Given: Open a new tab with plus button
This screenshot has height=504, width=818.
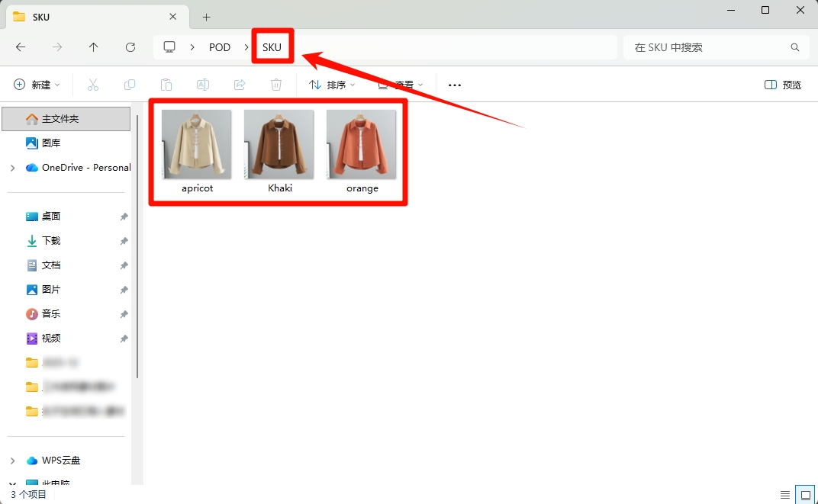Looking at the screenshot, I should (206, 17).
